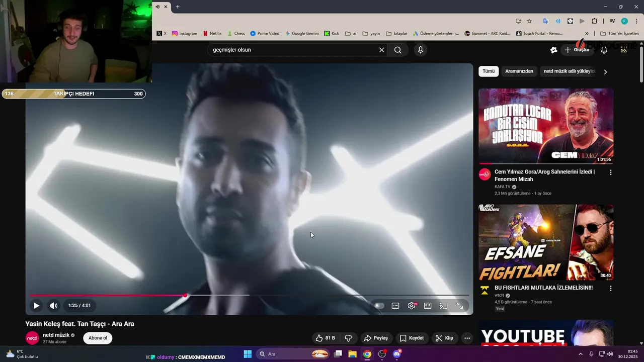Share the video via Paylaş
Image resolution: width=644 pixels, height=362 pixels.
(376, 338)
